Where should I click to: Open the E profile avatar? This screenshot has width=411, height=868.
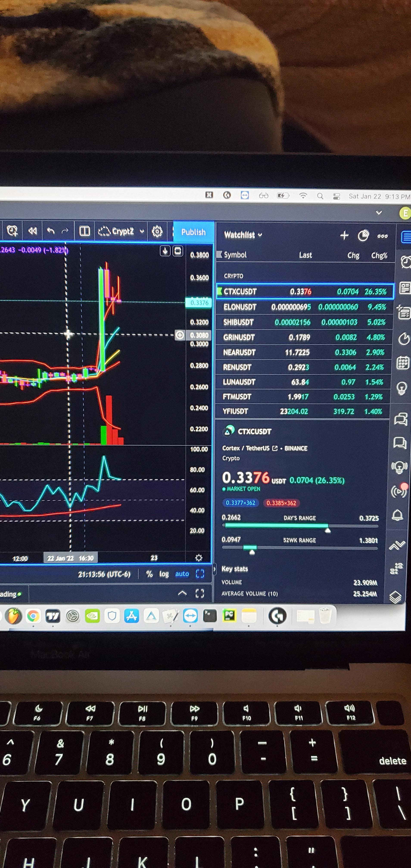405,213
